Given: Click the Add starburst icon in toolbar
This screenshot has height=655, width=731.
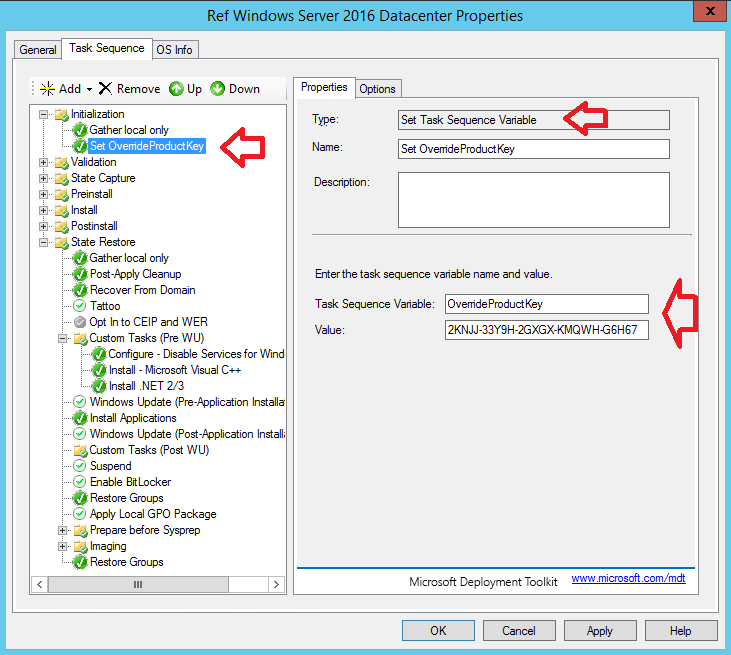Looking at the screenshot, I should pyautogui.click(x=46, y=89).
